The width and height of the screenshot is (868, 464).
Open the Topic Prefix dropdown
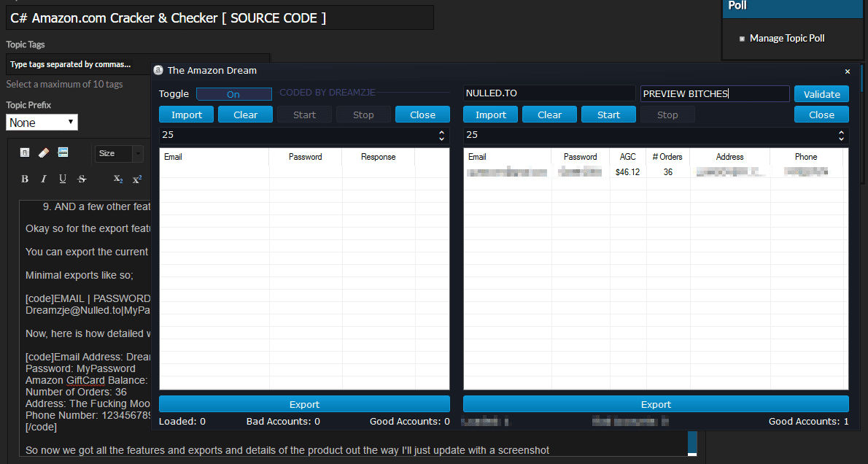tap(42, 123)
